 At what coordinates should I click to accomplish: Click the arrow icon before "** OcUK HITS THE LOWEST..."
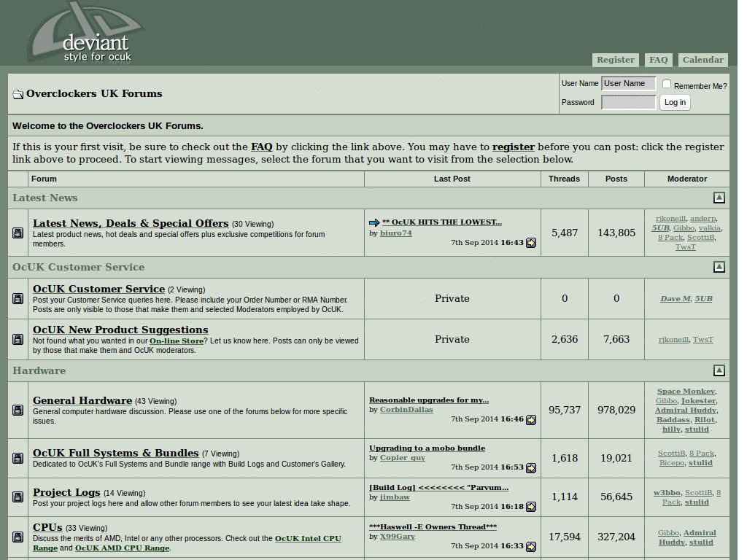(373, 222)
